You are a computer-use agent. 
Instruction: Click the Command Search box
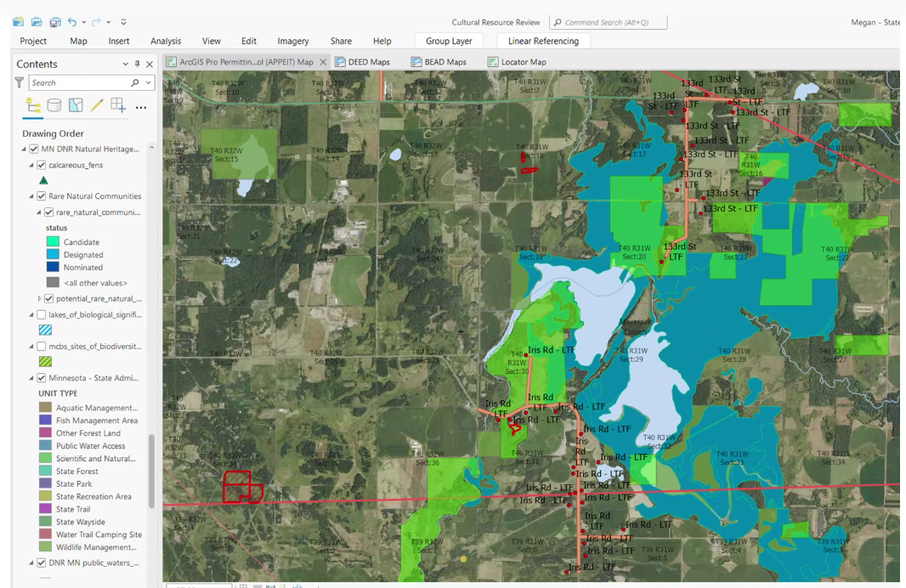(x=608, y=22)
